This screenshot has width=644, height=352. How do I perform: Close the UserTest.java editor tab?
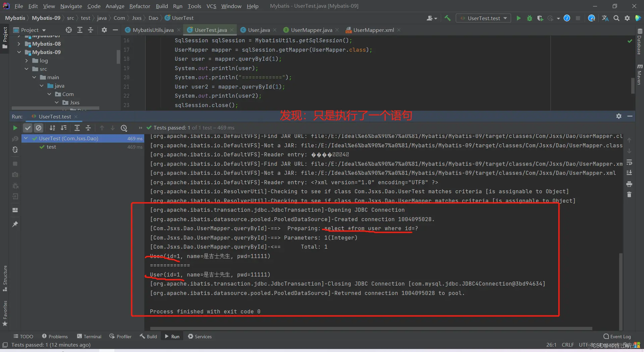(231, 30)
